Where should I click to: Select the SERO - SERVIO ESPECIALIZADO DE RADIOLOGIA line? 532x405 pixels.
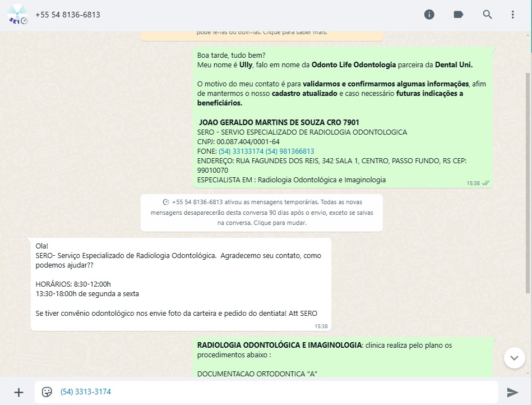pyautogui.click(x=302, y=132)
